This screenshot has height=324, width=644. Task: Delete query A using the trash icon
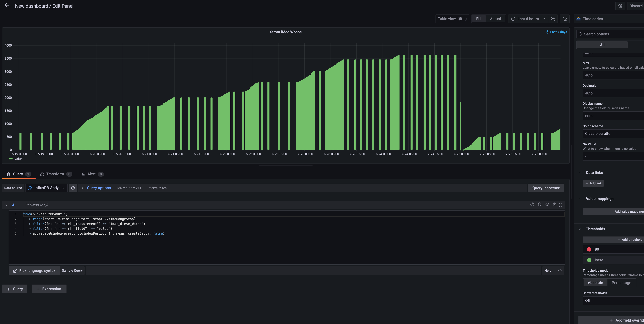click(x=555, y=204)
